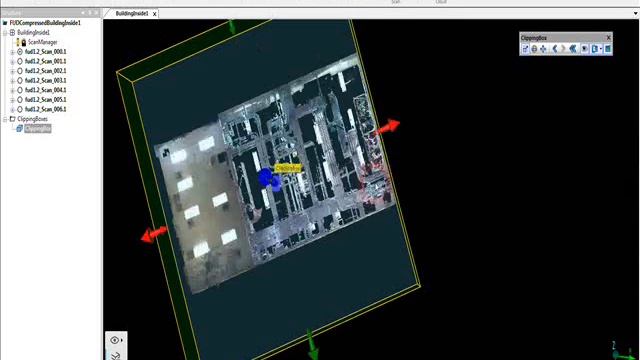Click the dark square tool in ClippingBox toolbar
This screenshot has width=640, height=360.
(x=584, y=49)
